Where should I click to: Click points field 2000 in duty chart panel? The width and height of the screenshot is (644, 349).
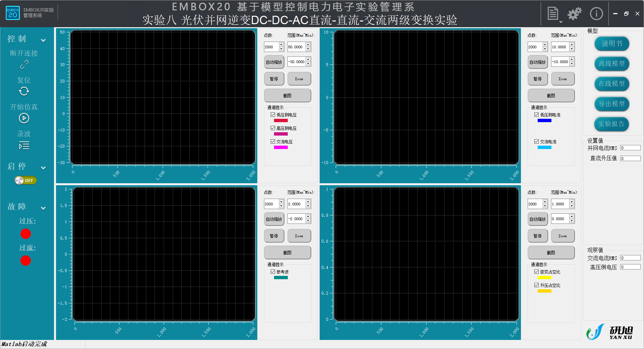[535, 204]
